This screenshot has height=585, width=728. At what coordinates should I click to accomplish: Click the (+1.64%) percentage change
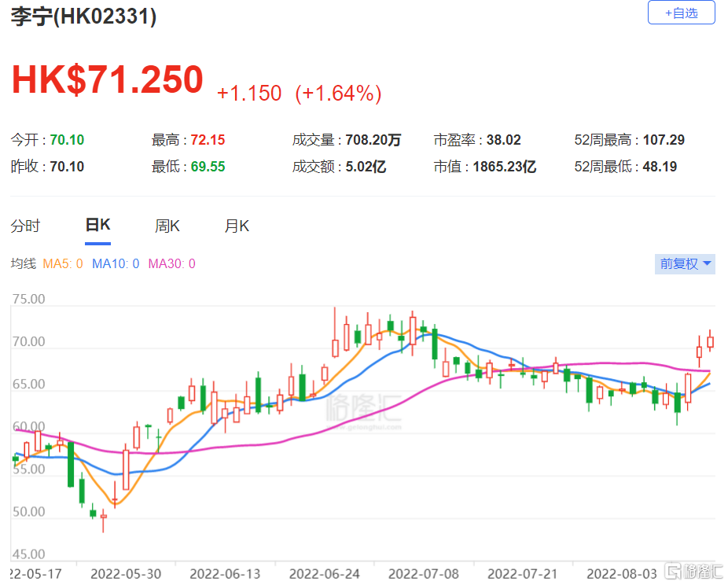(x=339, y=94)
